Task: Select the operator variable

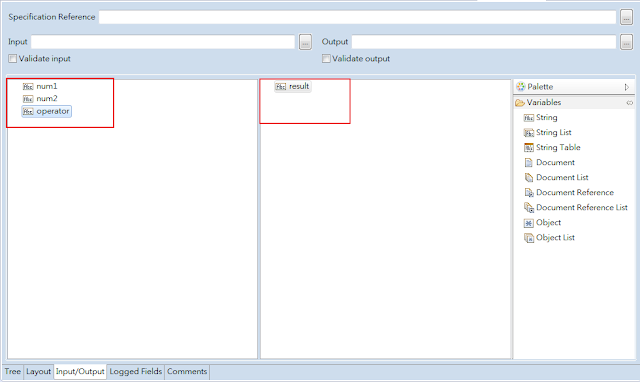Action: point(47,111)
